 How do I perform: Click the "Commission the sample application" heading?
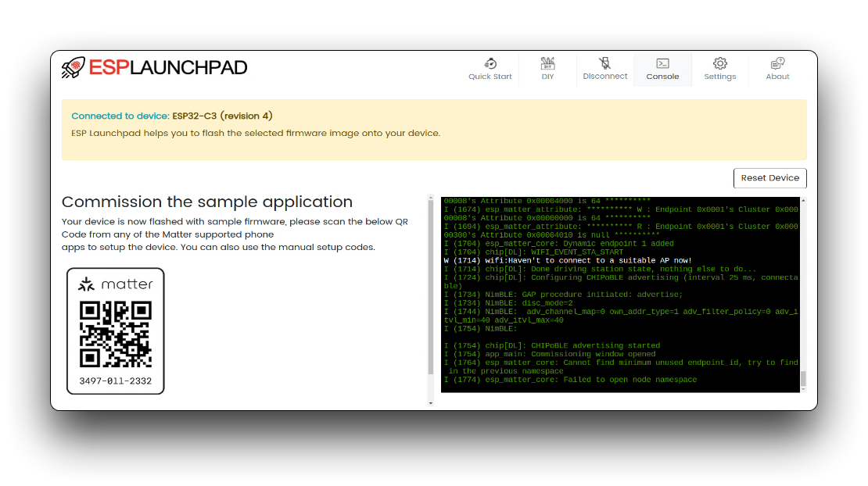click(x=207, y=202)
